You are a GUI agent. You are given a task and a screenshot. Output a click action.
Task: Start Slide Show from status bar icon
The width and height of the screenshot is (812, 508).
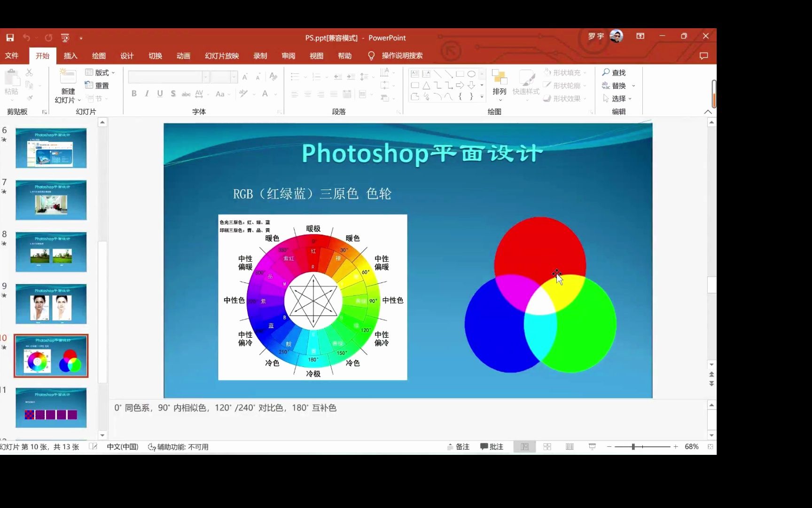[x=592, y=447]
